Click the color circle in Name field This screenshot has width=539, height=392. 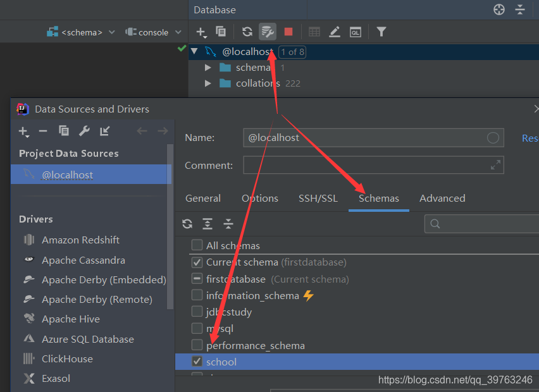(x=493, y=138)
